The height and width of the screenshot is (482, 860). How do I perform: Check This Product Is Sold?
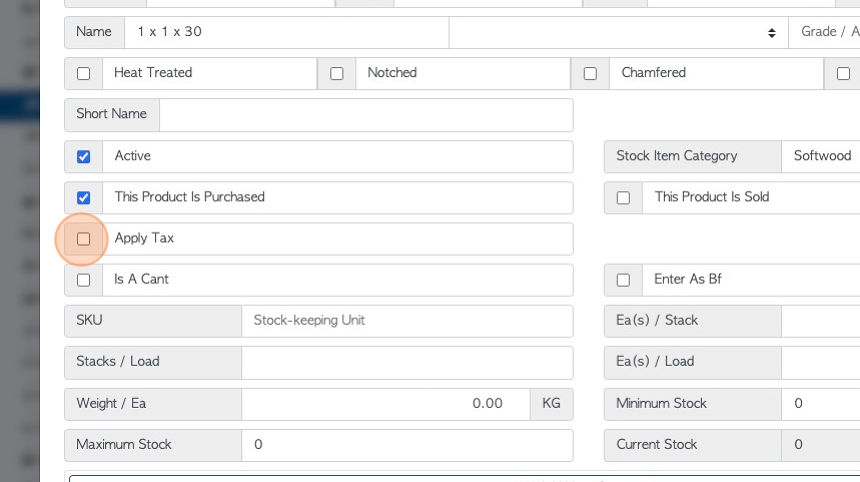[x=623, y=198]
